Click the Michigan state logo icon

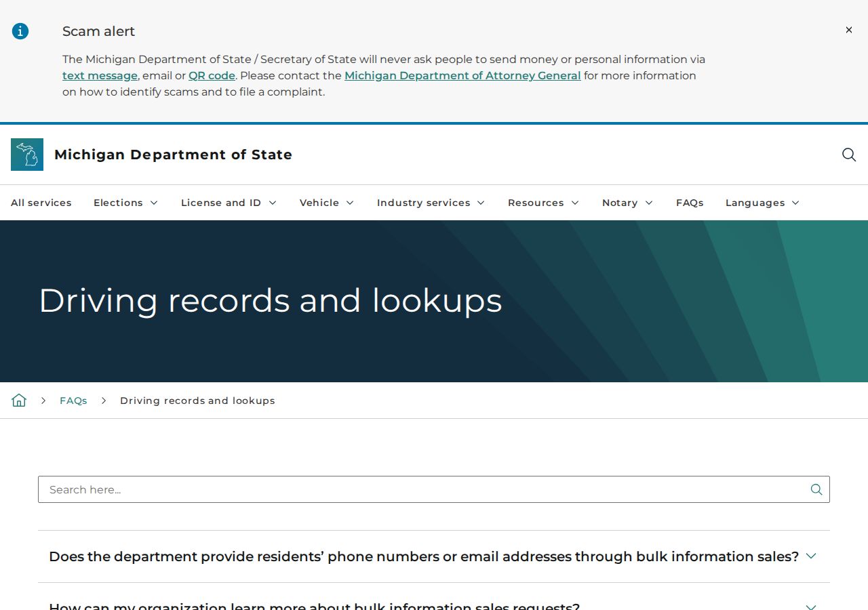coord(27,155)
